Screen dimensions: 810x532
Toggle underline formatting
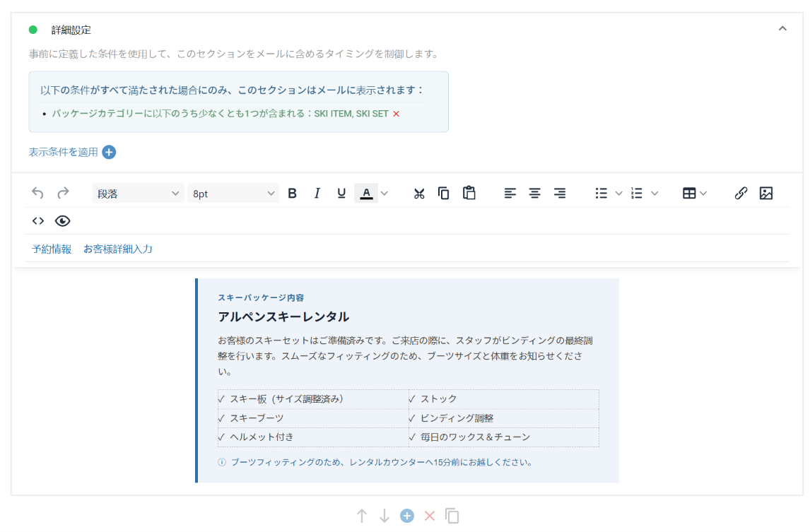(341, 193)
